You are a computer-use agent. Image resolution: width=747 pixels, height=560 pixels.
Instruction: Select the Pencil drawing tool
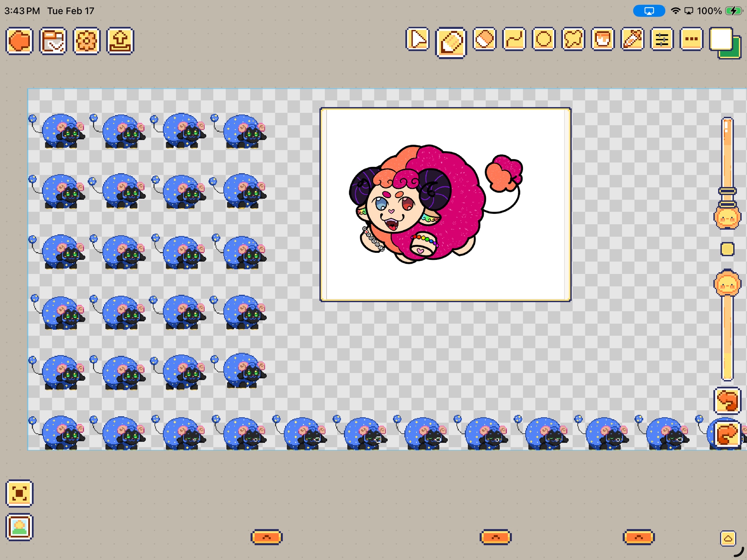click(x=451, y=42)
